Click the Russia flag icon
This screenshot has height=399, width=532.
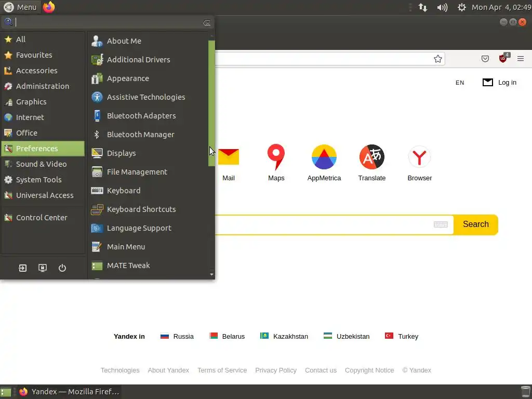tap(165, 336)
